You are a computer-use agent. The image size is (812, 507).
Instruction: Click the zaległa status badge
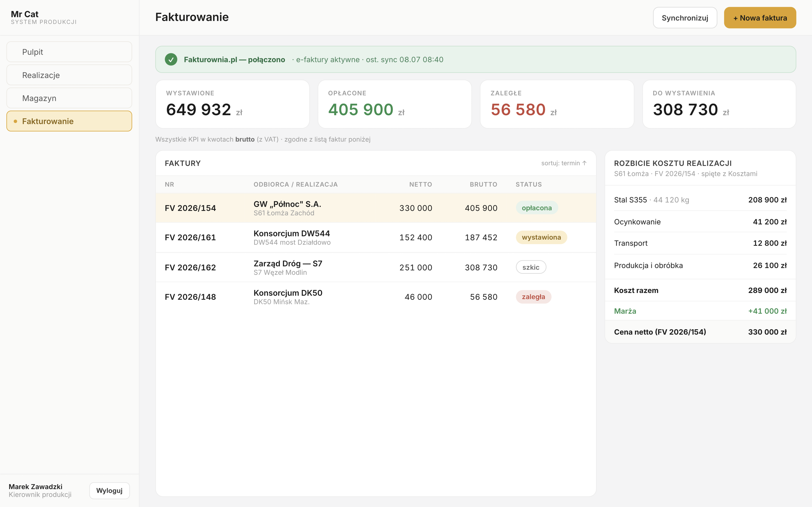pyautogui.click(x=534, y=297)
